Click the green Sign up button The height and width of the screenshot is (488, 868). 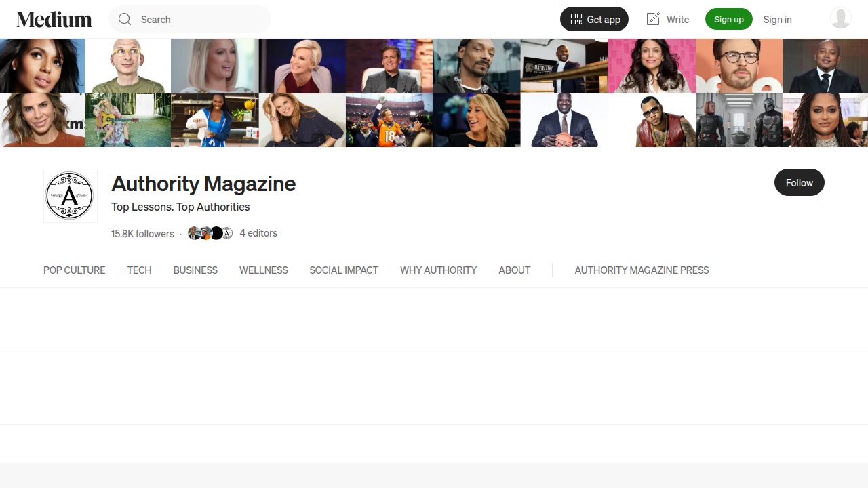(729, 19)
